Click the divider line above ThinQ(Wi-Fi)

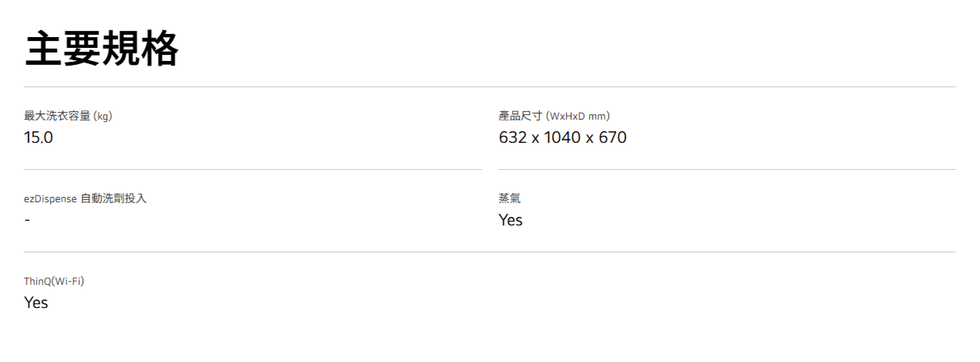490,252
